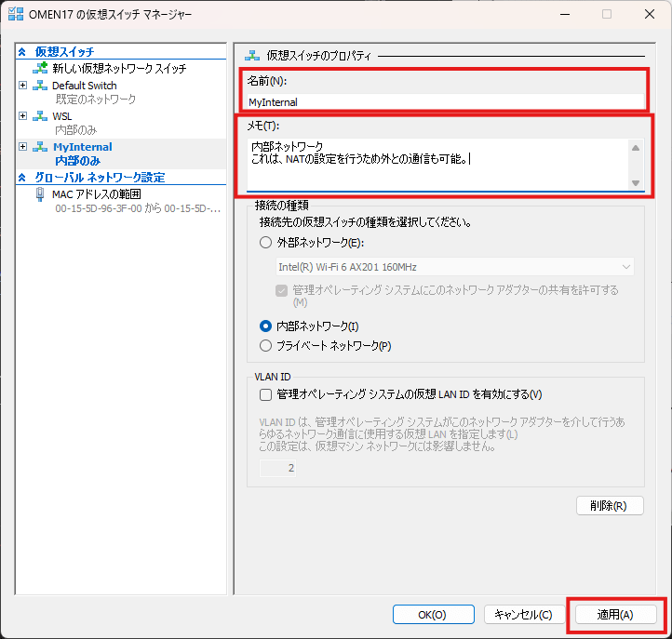
Task: Click 内部のみ text under WSL
Action: (x=76, y=130)
